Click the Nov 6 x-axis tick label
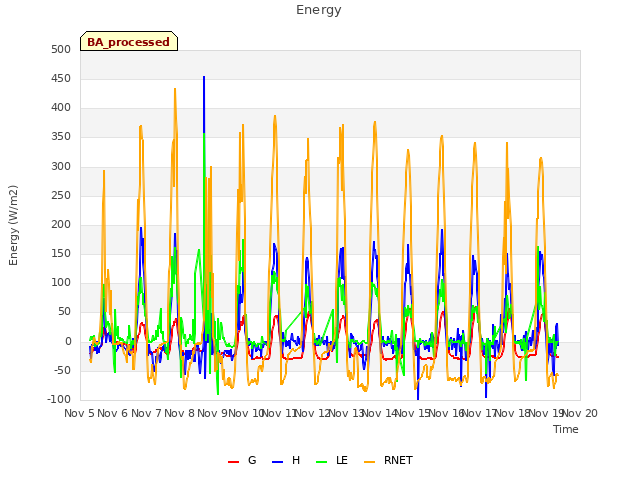640x480 pixels. [113, 413]
